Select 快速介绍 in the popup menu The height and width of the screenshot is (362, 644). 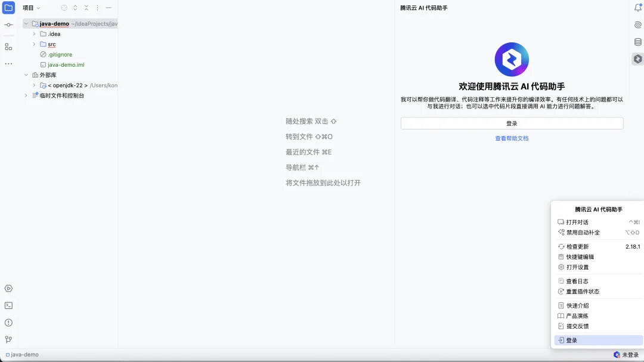coord(599,306)
